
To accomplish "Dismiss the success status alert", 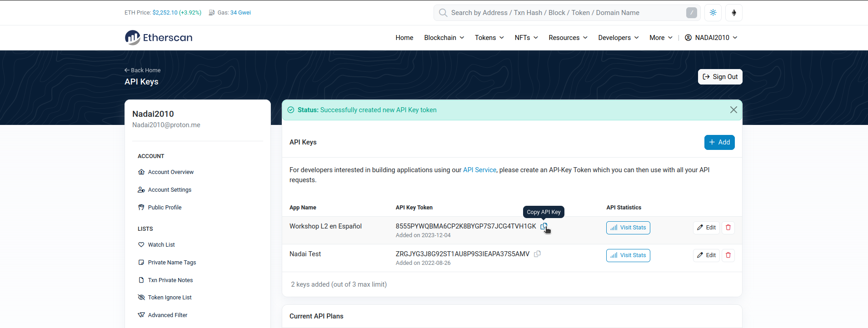I will [x=733, y=110].
